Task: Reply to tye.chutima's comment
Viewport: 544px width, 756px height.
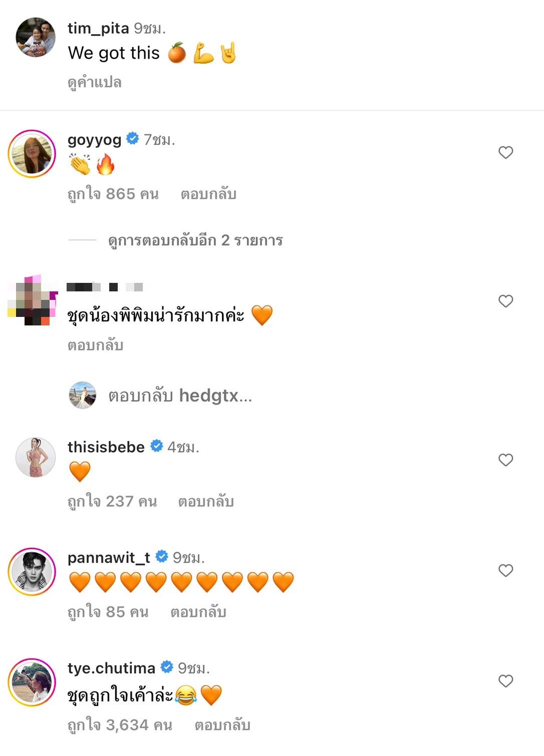Action: click(222, 725)
